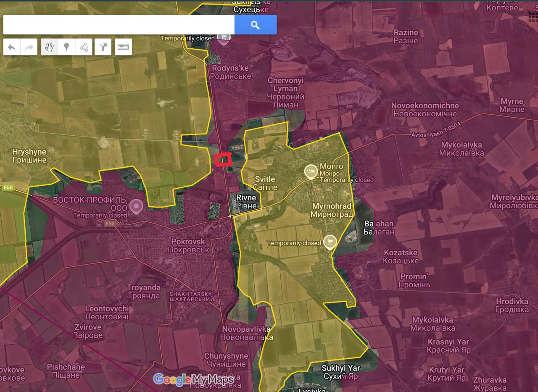Open the Google apps grid icon
The width and height of the screenshot is (538, 392).
[533, 16]
